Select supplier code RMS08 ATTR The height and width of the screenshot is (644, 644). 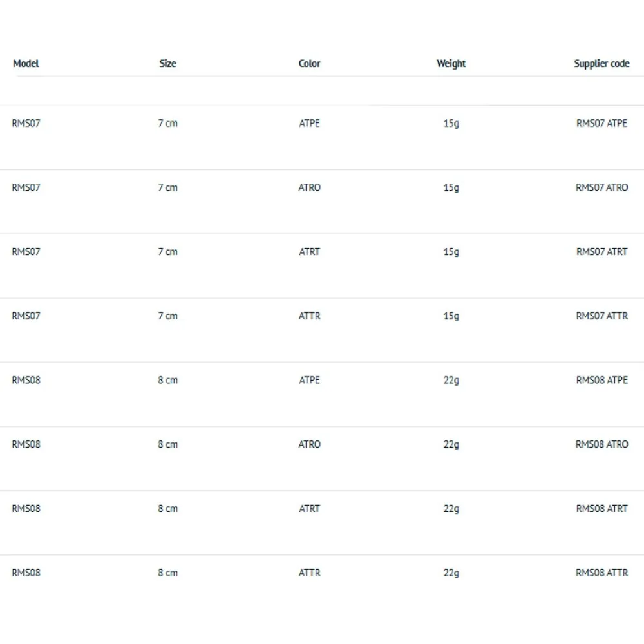601,573
